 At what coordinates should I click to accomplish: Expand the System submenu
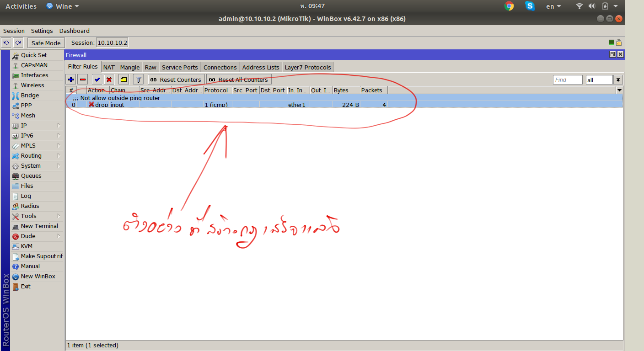[38, 165]
